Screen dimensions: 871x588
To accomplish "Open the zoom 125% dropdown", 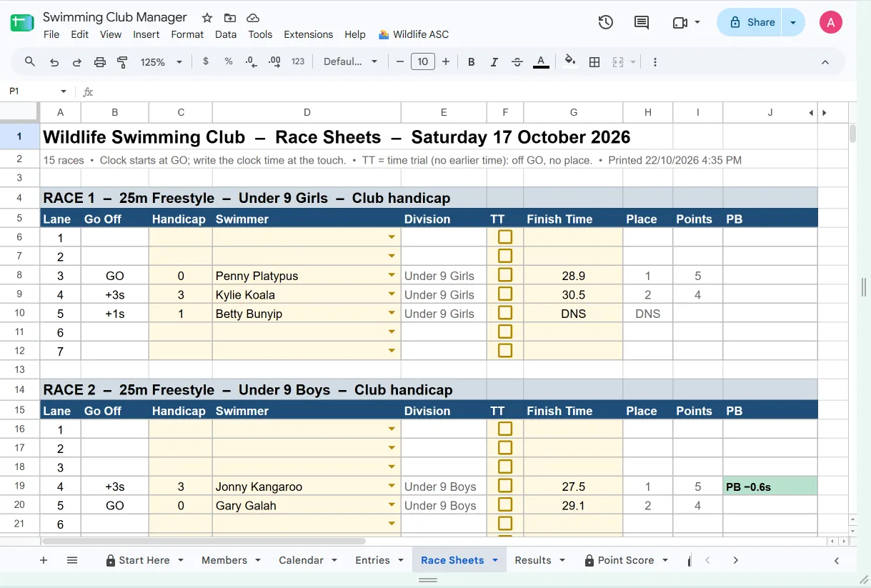I will [161, 62].
